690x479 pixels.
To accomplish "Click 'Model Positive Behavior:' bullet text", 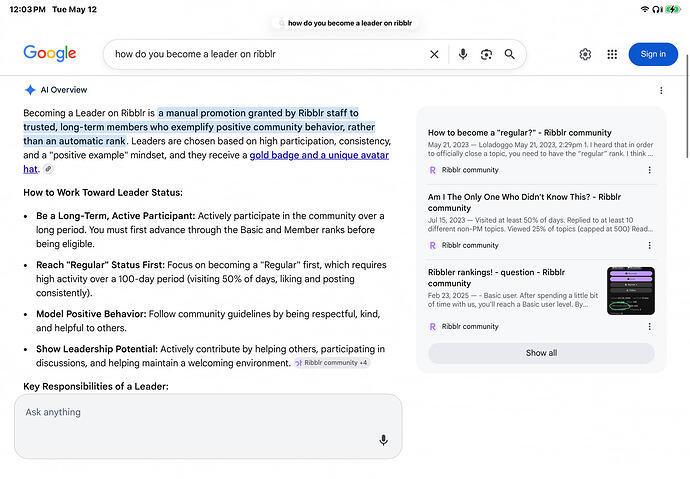I will tap(91, 314).
